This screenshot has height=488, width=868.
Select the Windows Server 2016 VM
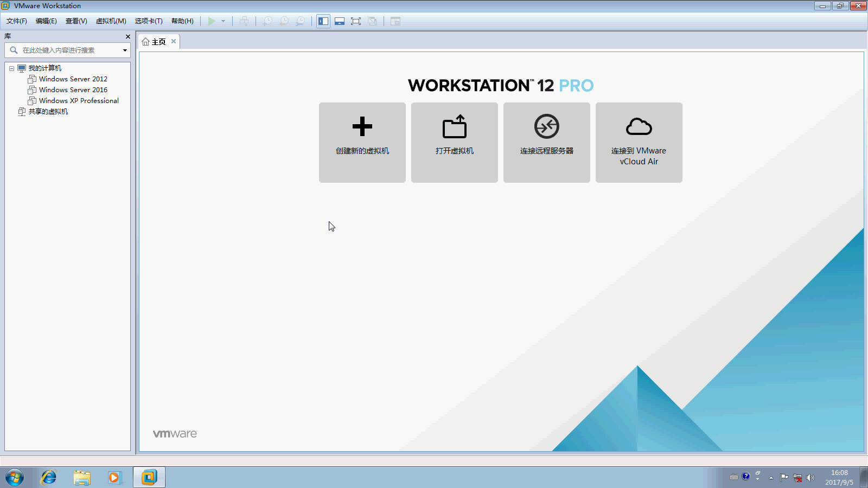(x=73, y=90)
